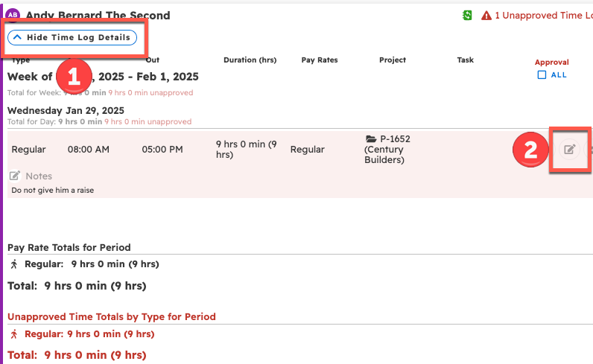Screen dimensions: 593x364
Task: Check the Approval ALL checkbox
Action: point(542,75)
